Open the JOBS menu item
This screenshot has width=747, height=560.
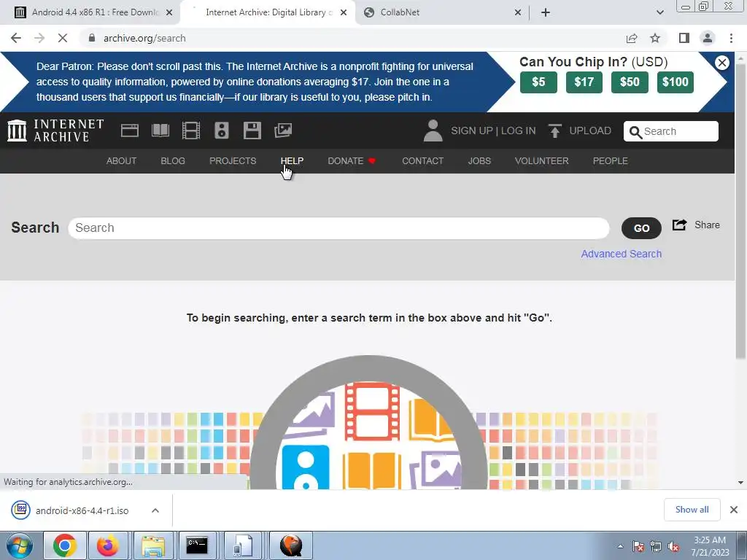(x=479, y=161)
